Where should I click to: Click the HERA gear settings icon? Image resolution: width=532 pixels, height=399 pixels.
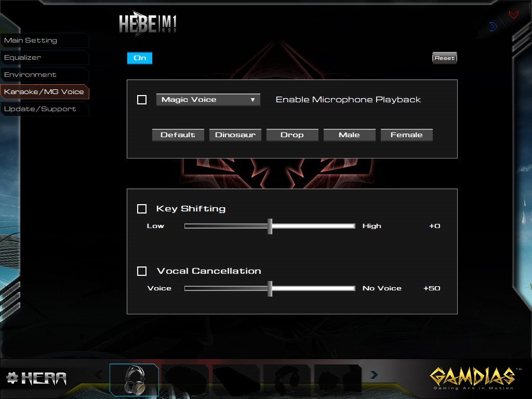[12, 378]
